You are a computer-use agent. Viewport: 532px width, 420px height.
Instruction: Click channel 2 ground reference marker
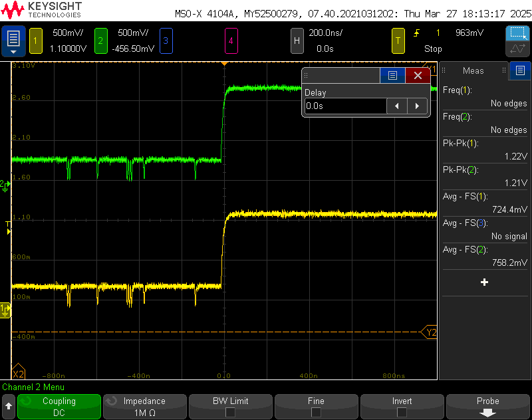[5, 185]
